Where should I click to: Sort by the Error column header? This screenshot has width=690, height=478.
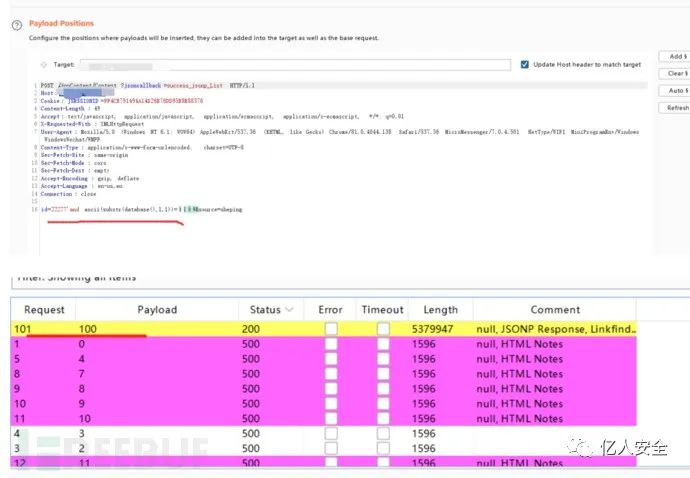(330, 310)
